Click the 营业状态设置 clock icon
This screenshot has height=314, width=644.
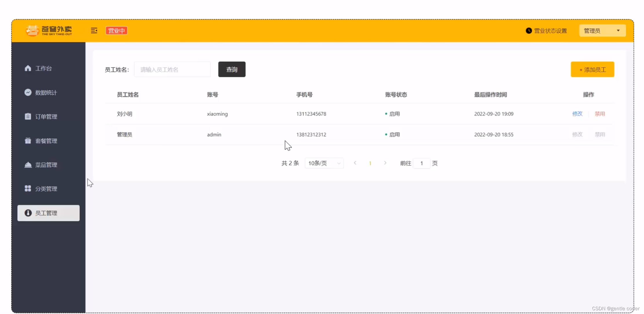pyautogui.click(x=529, y=31)
